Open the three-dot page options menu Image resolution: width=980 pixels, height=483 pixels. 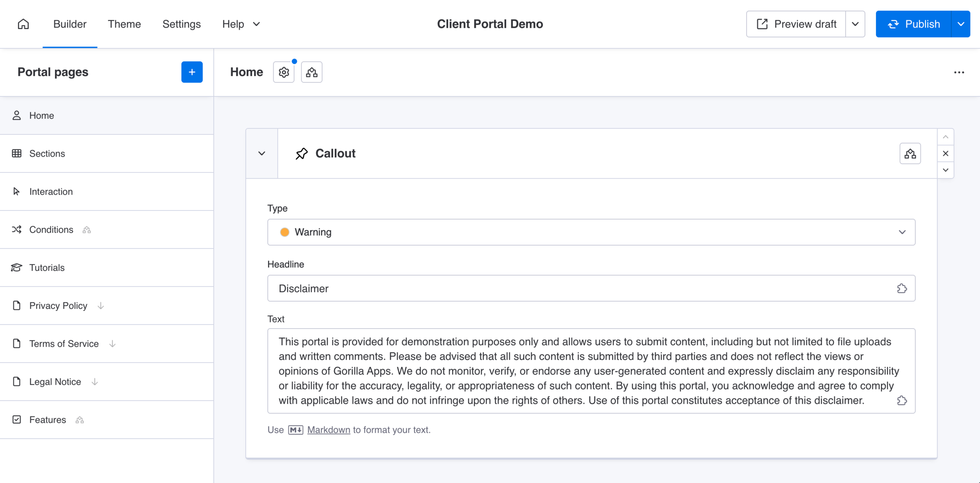point(959,72)
